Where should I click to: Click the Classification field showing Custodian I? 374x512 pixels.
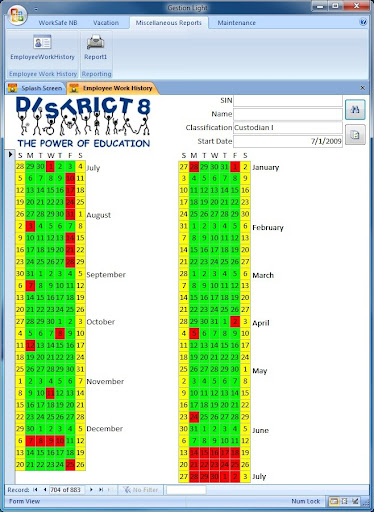(x=288, y=128)
